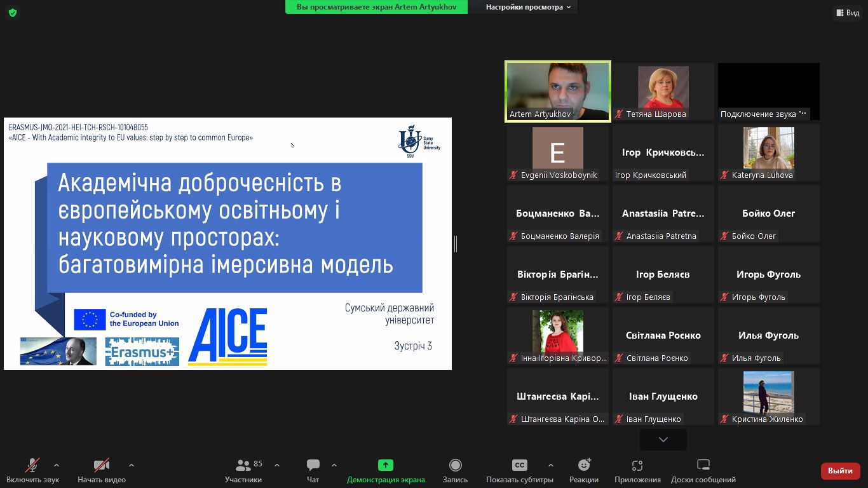
Task: Click the large name Бойко Олег
Action: (x=769, y=213)
